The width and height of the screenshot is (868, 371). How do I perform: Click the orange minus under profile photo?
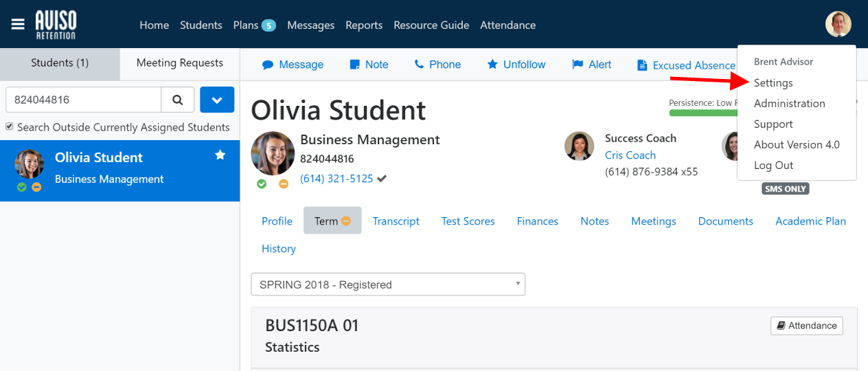(x=284, y=183)
